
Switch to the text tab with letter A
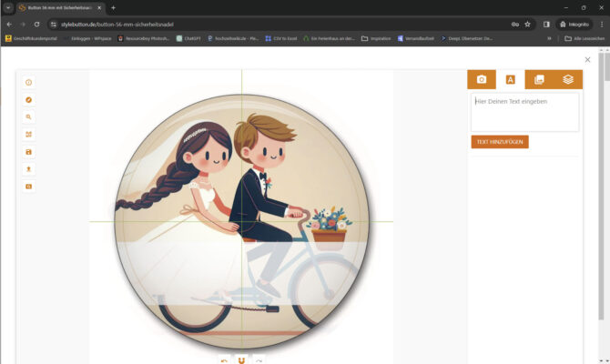[510, 80]
